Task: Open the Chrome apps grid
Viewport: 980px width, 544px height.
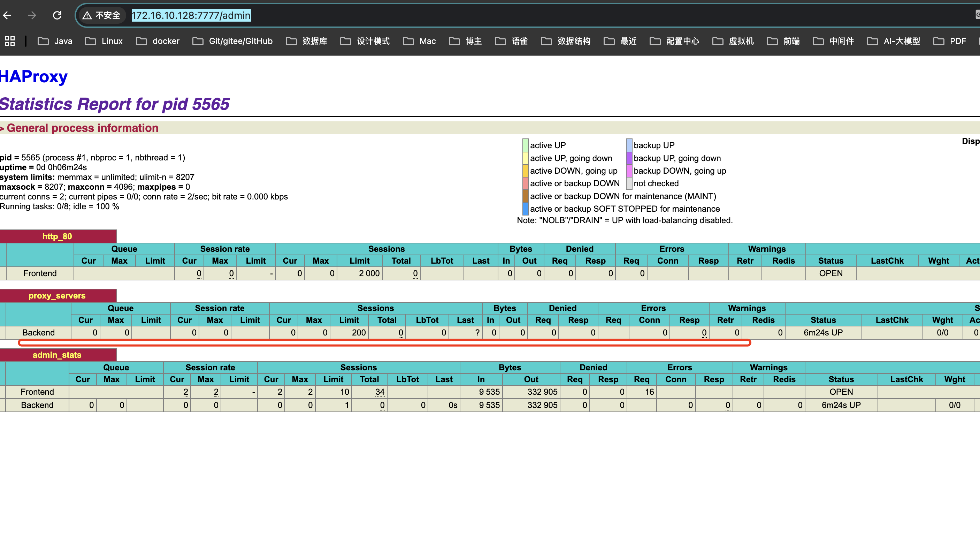Action: 10,41
